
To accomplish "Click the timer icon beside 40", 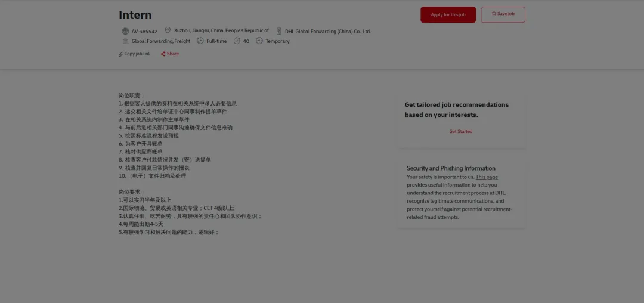I will click(237, 41).
